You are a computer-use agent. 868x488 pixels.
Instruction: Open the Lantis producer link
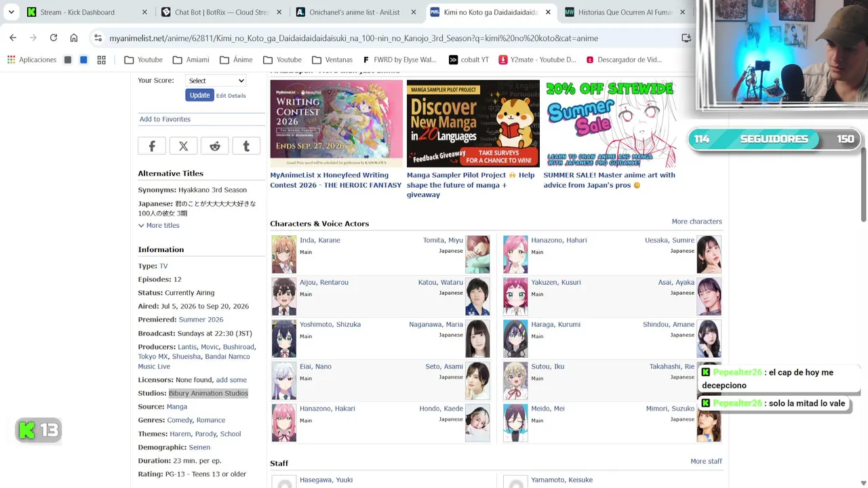pyautogui.click(x=187, y=347)
